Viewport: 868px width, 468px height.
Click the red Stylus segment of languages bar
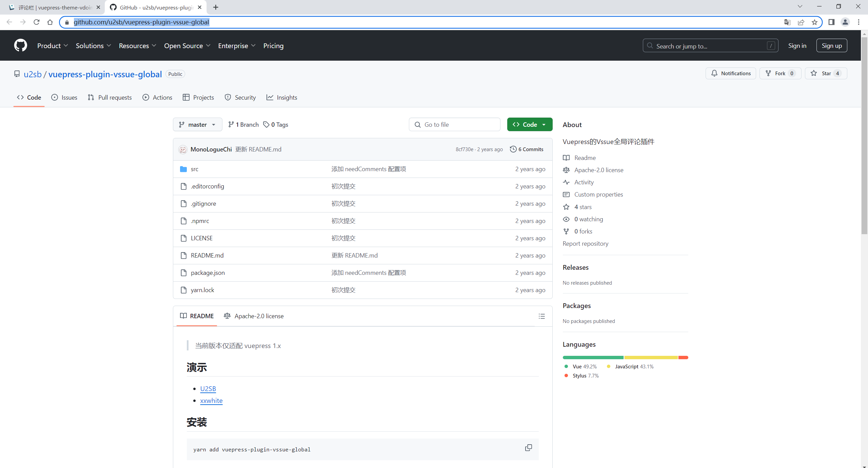683,358
